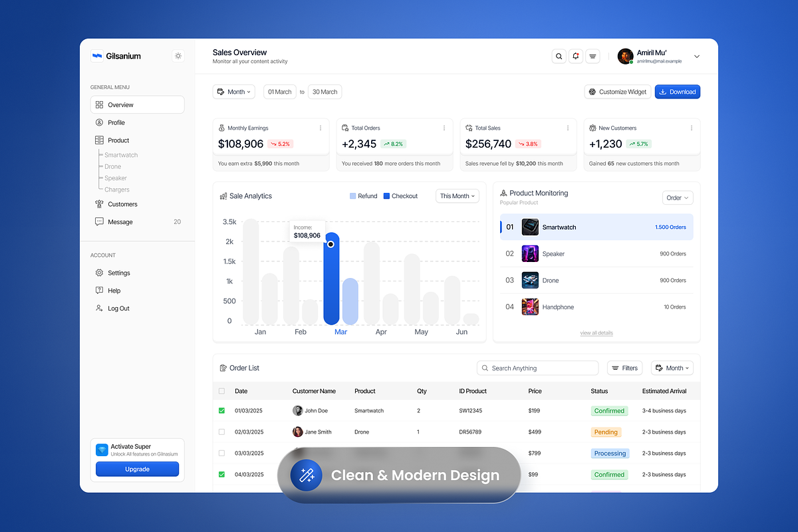Click Refund legend color swatch
Viewport: 798px width, 532px height.
(x=353, y=196)
